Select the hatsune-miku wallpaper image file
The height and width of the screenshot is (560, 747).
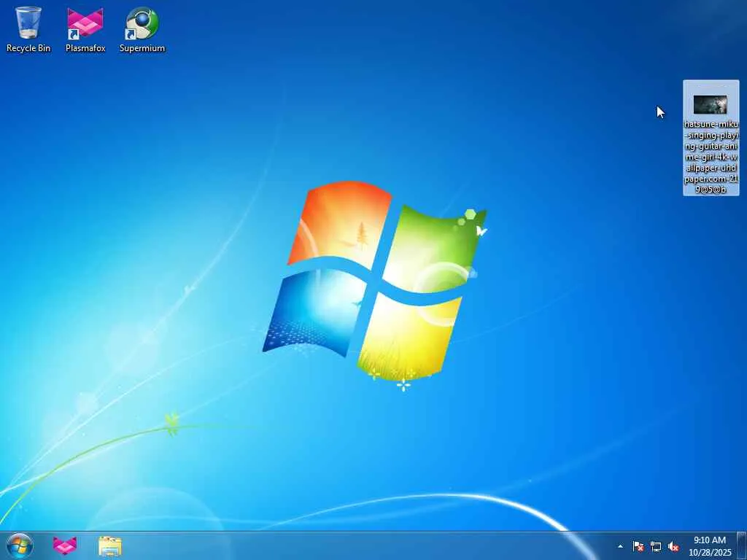click(x=711, y=138)
